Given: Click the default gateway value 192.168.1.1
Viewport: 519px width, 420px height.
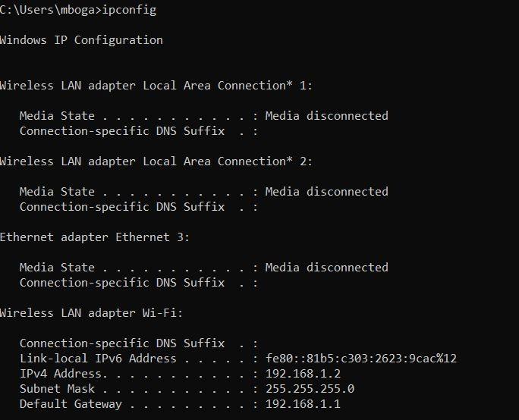Looking at the screenshot, I should pos(303,404).
